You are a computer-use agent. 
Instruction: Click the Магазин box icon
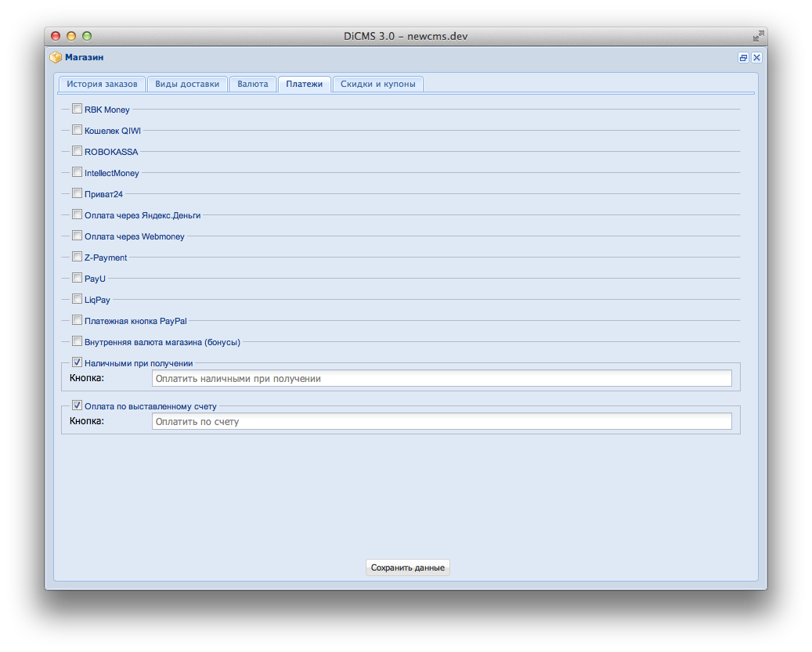click(x=56, y=57)
